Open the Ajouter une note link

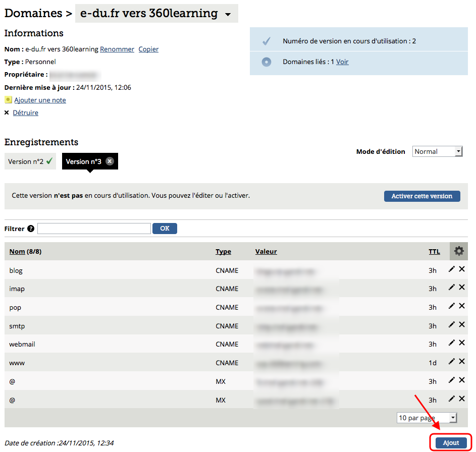[x=40, y=100]
